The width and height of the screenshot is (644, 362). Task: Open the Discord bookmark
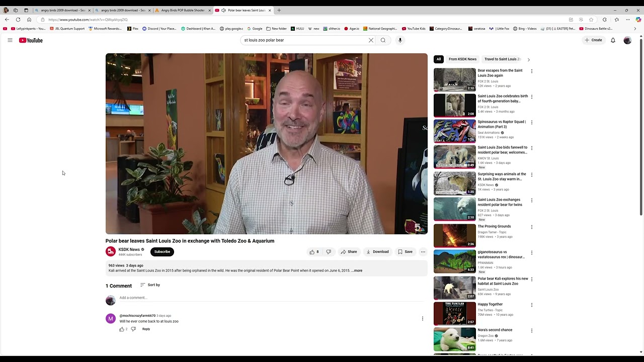coord(159,29)
